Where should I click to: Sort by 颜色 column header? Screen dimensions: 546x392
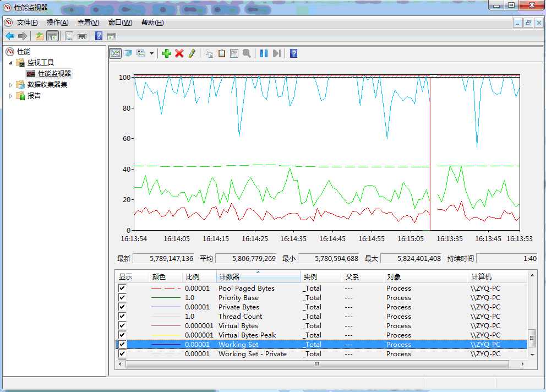click(166, 277)
